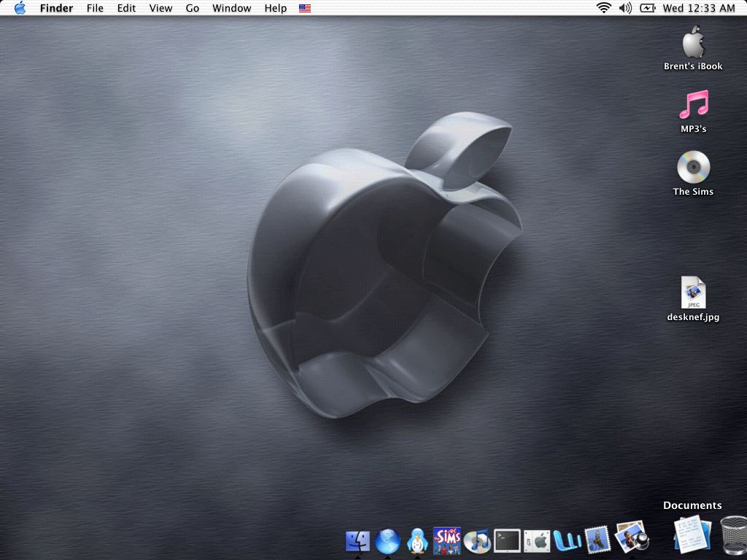Open the penguin app in dock
Viewport: 747px width, 560px height.
pos(417,541)
